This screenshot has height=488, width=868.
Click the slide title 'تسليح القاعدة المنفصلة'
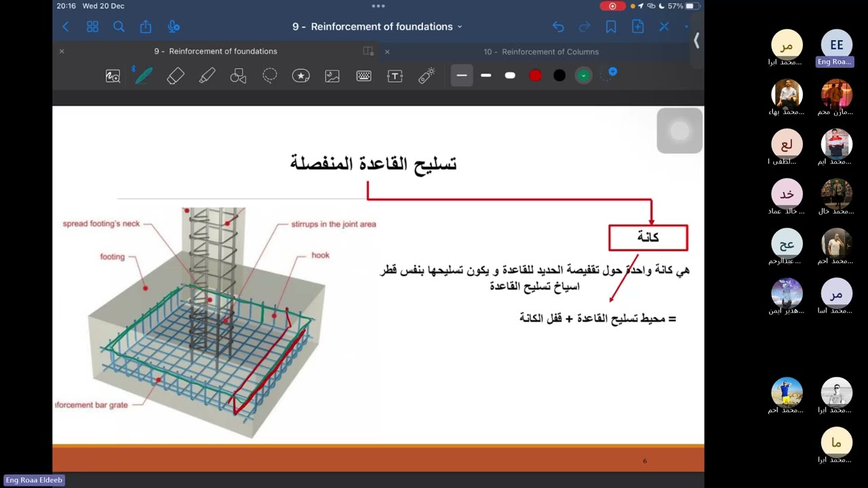tap(374, 163)
